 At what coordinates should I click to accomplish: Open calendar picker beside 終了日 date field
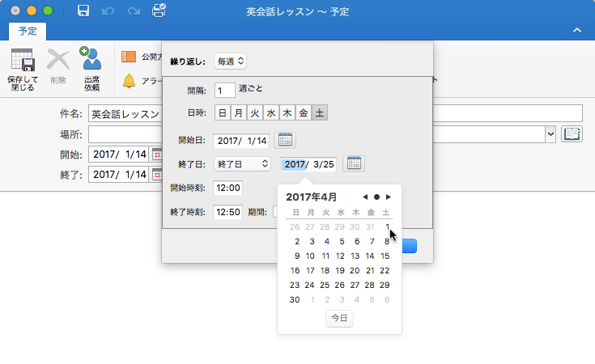coord(354,163)
